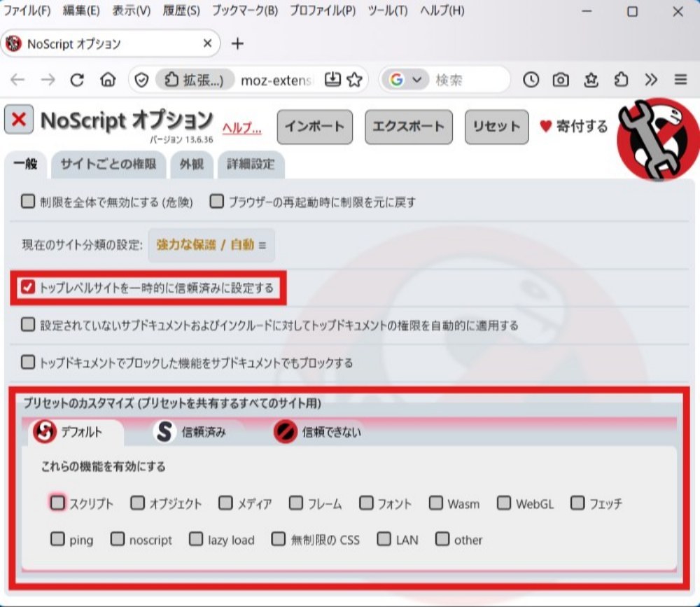Open the ツール(T) menu
This screenshot has height=607, width=700.
388,11
